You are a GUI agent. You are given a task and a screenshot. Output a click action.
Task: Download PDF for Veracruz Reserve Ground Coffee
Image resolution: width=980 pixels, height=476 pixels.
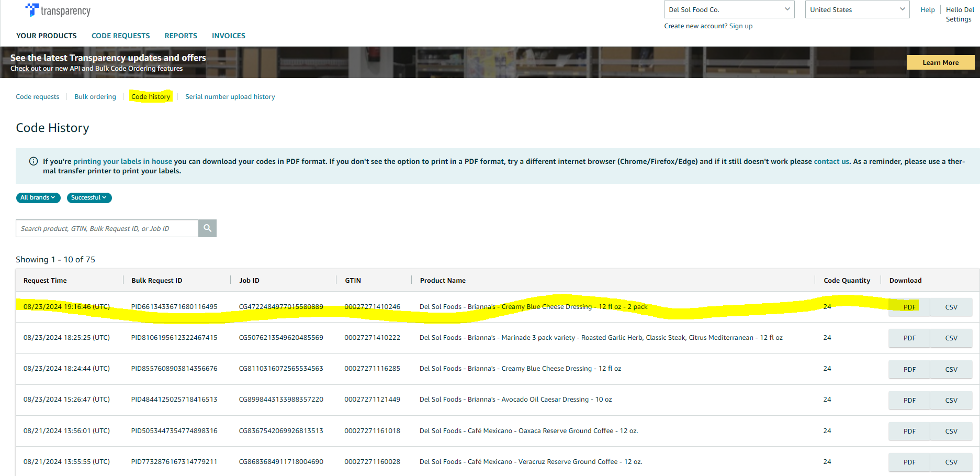pos(909,462)
